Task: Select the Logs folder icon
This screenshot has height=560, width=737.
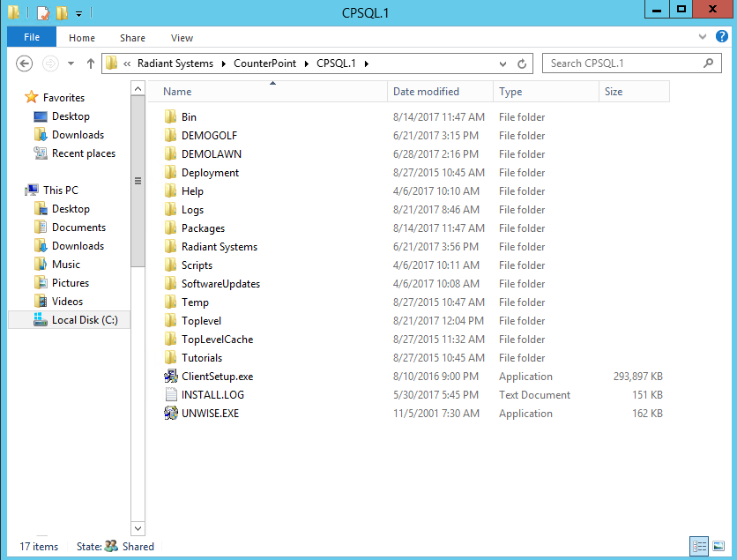Action: 171,209
